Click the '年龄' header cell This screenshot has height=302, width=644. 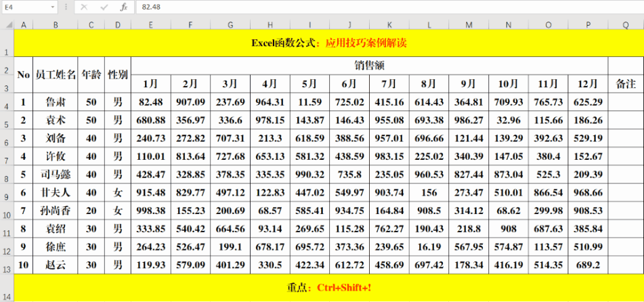tap(91, 74)
